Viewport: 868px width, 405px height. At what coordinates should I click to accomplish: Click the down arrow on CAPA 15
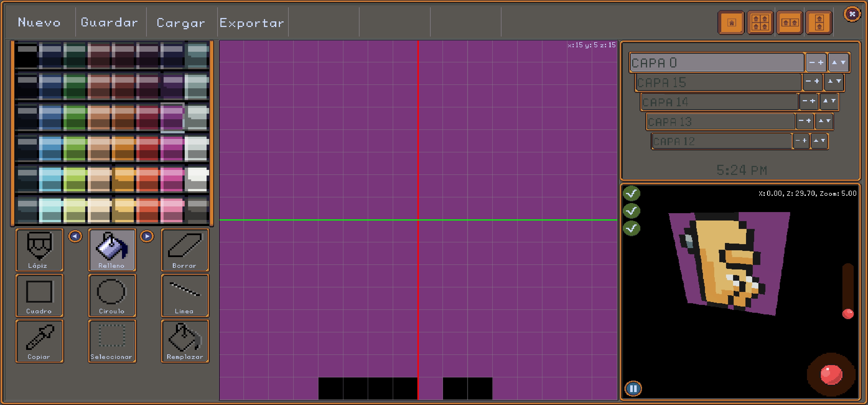pyautogui.click(x=839, y=81)
